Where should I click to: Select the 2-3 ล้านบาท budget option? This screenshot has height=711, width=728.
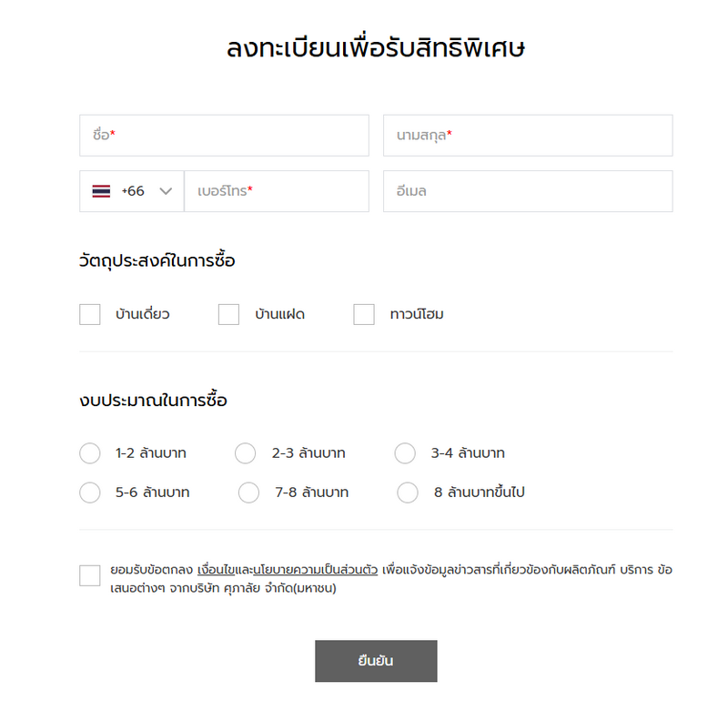[x=245, y=453]
